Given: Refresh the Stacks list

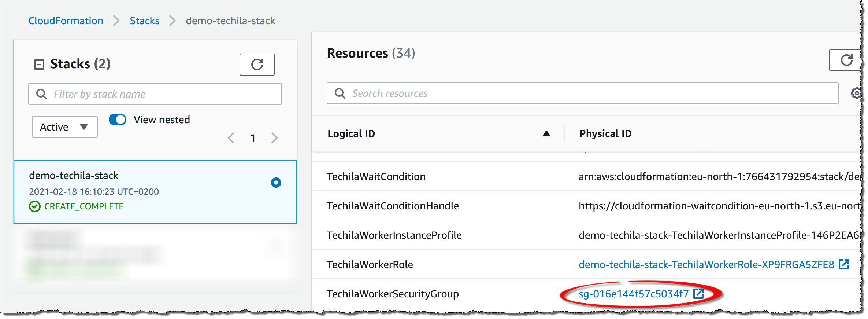Looking at the screenshot, I should (257, 65).
